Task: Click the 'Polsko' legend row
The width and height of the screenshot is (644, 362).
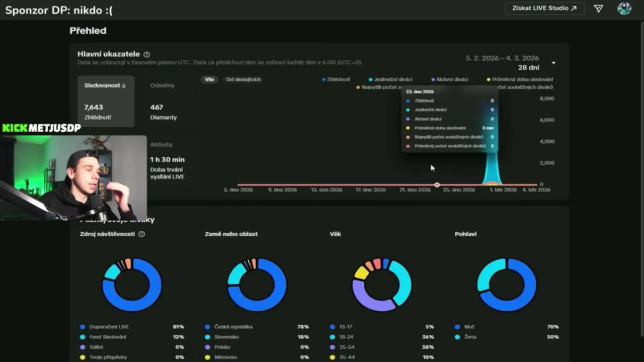Action: (257, 347)
